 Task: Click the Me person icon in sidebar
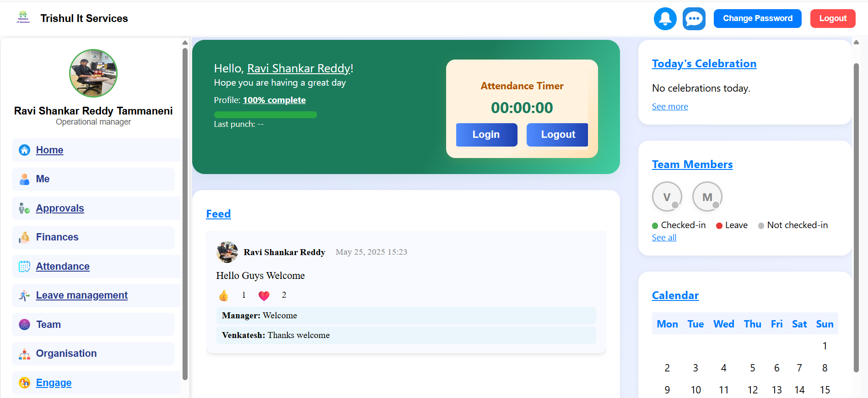[25, 179]
